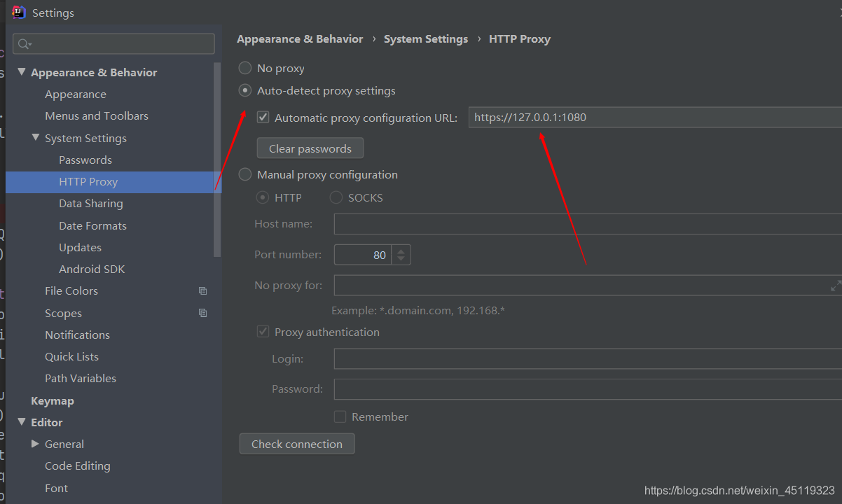Click the Password input field
Image resolution: width=842 pixels, height=504 pixels.
[588, 389]
